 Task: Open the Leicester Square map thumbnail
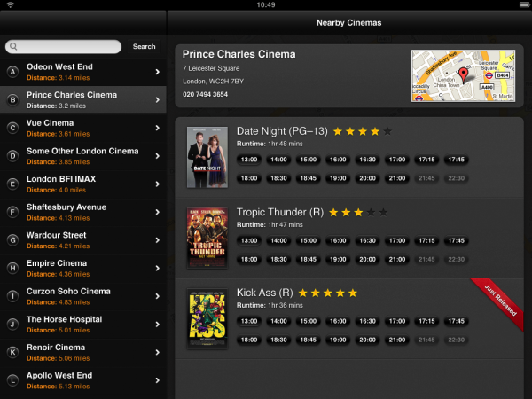tap(463, 75)
